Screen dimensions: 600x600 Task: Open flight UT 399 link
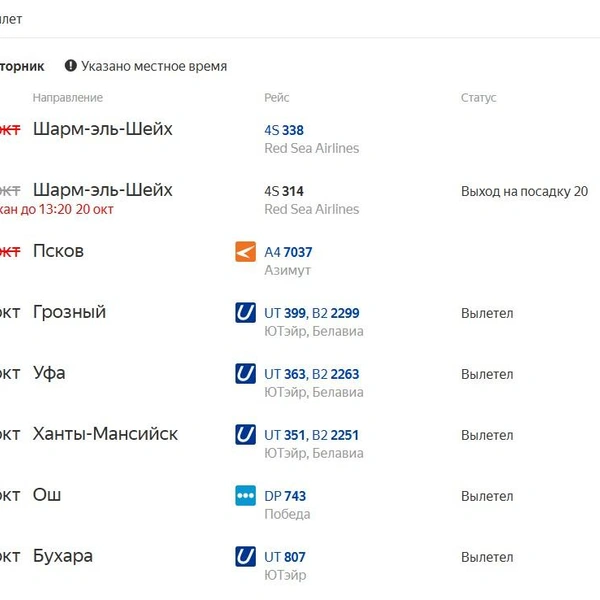click(285, 313)
